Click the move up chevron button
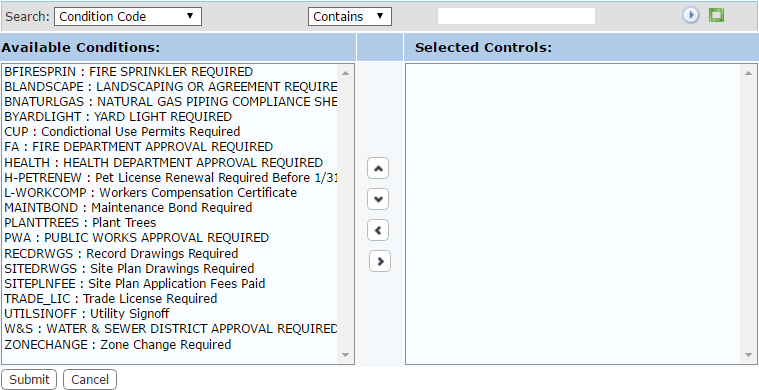This screenshot has width=759, height=390. coord(378,168)
